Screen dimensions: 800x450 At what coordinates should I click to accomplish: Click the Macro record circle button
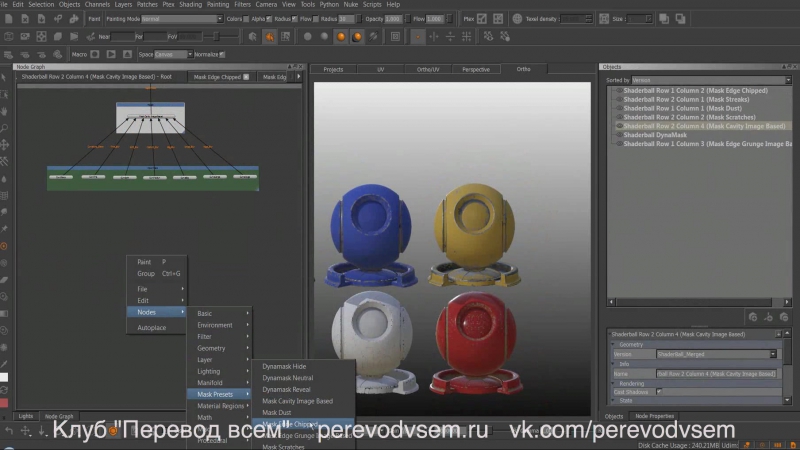(x=95, y=54)
